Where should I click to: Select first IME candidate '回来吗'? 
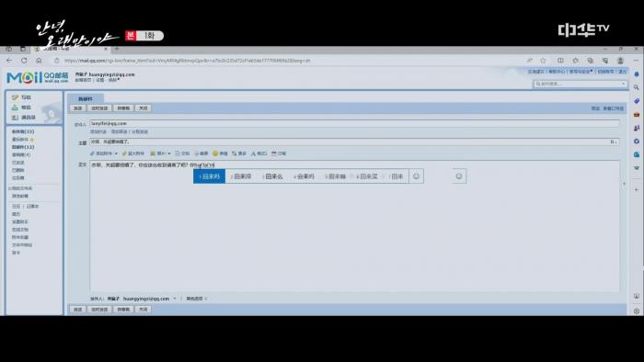click(210, 176)
